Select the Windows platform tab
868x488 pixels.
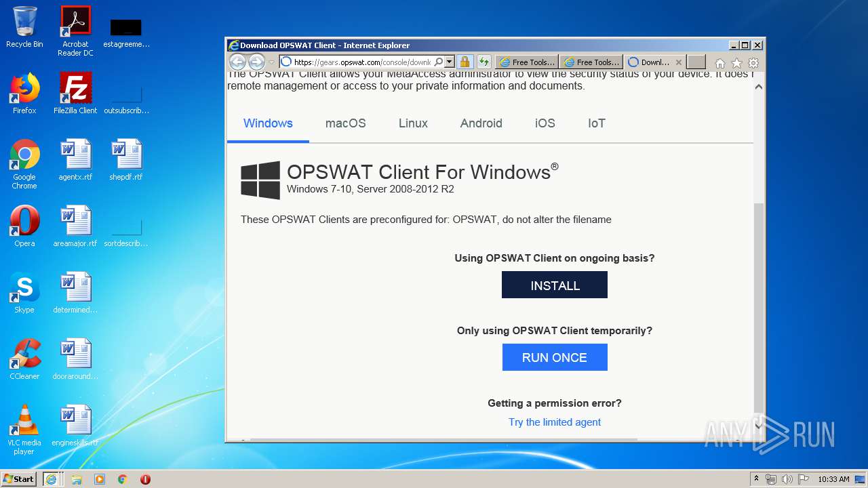[268, 123]
